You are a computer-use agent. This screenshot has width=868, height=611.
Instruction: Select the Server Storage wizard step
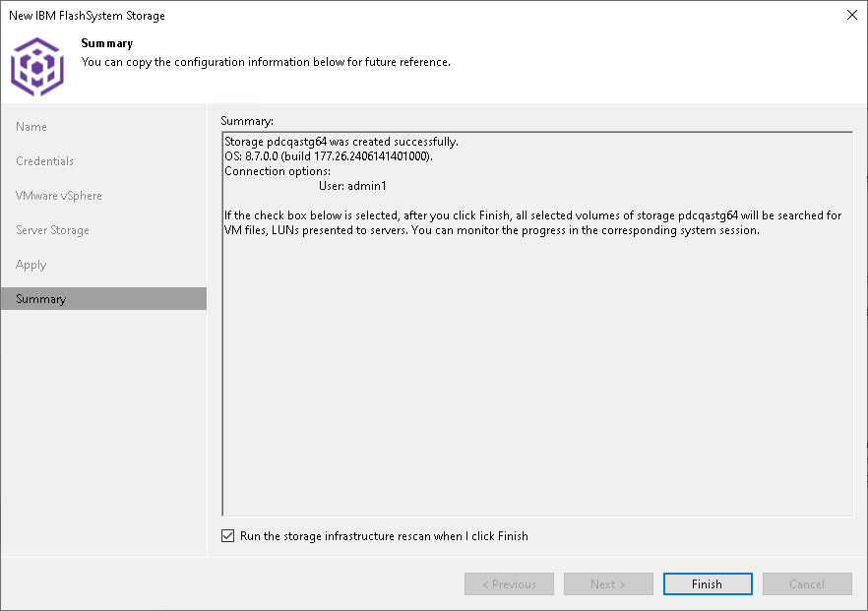(52, 229)
